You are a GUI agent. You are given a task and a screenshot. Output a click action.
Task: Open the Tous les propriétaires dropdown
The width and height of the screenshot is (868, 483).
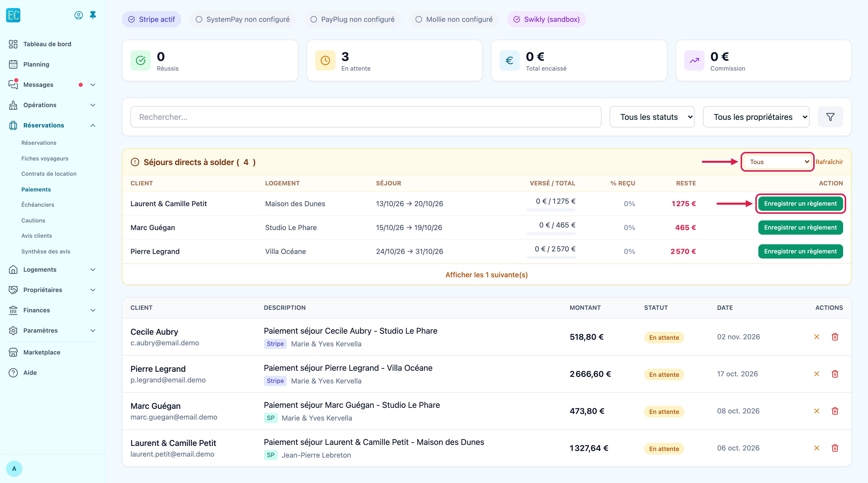point(756,117)
